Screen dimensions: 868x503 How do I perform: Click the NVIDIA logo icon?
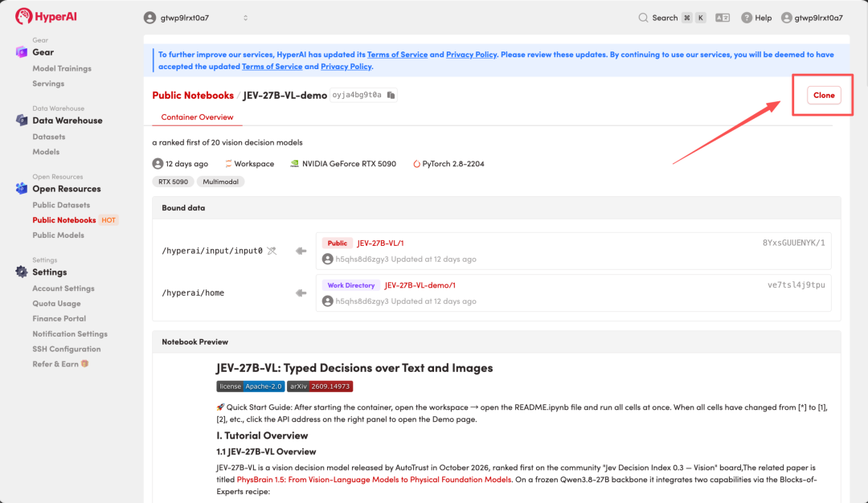(294, 164)
